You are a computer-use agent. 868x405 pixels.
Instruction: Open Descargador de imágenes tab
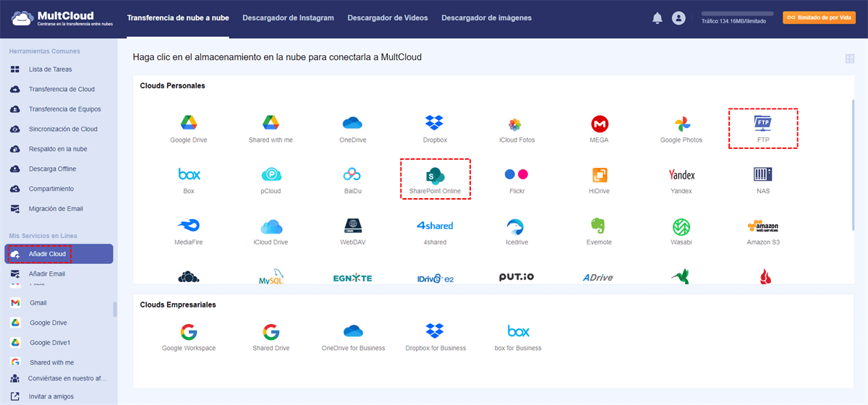486,17
